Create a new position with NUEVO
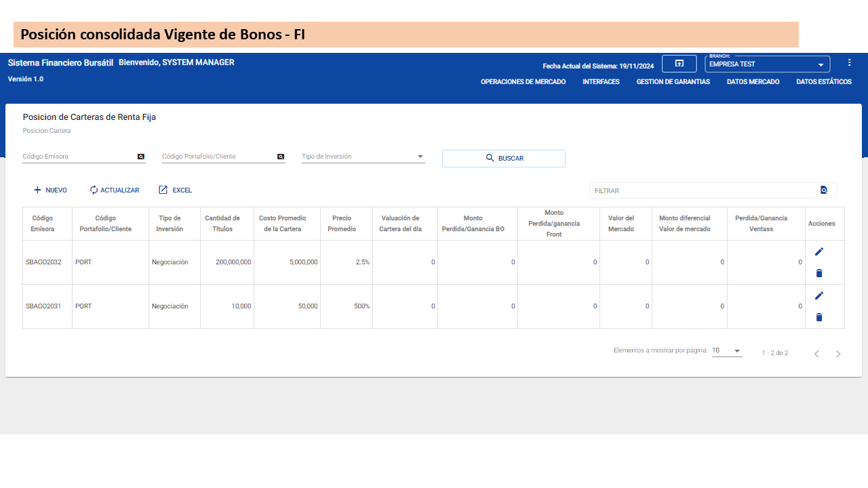This screenshot has width=868, height=488. (x=50, y=190)
